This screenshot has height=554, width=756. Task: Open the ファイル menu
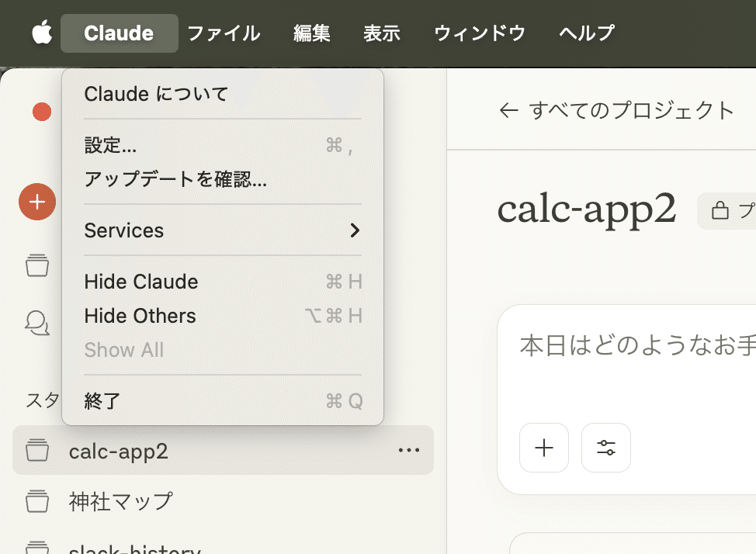pos(224,33)
